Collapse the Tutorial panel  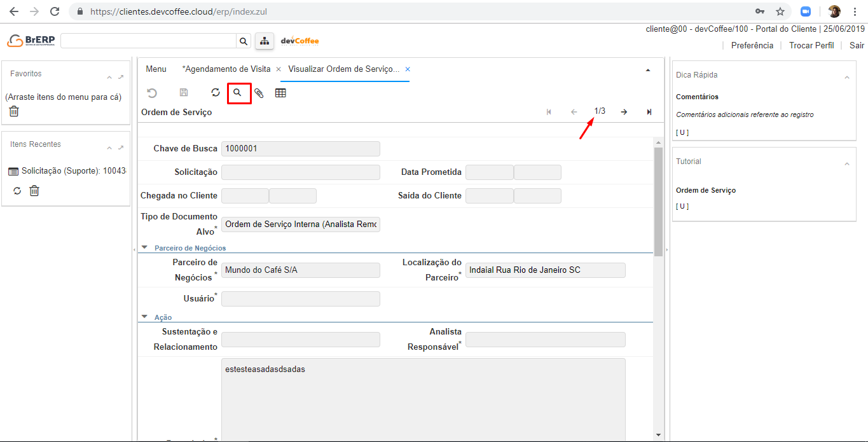(x=846, y=164)
